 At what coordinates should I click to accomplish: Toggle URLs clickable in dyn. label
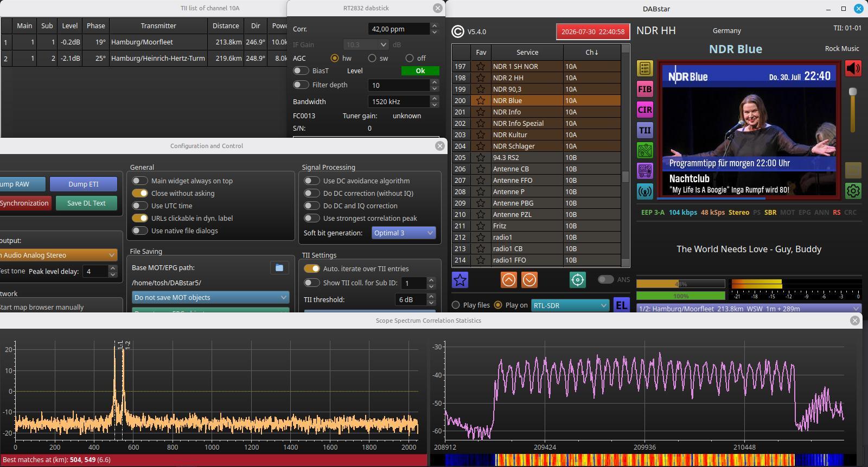tap(140, 218)
